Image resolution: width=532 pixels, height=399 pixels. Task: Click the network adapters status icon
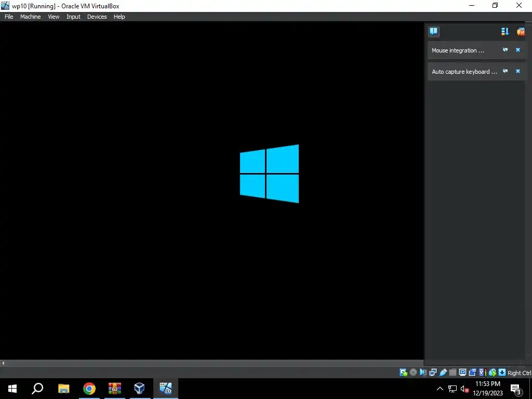(433, 373)
